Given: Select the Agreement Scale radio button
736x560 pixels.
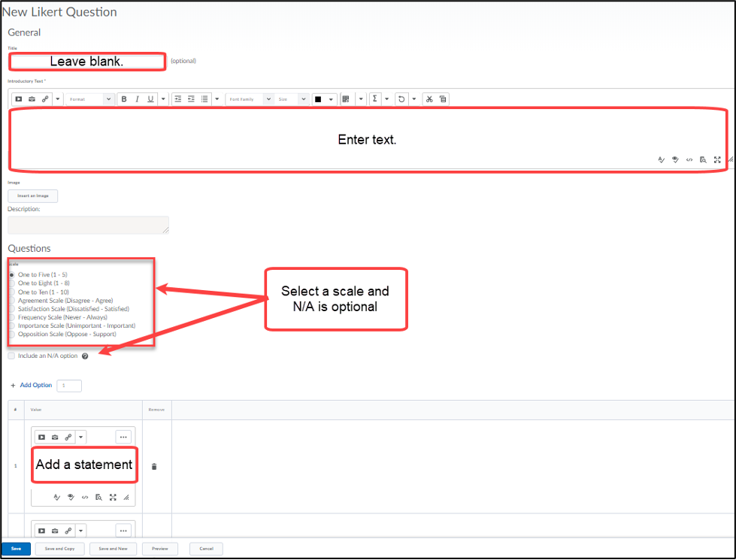Looking at the screenshot, I should coord(11,301).
